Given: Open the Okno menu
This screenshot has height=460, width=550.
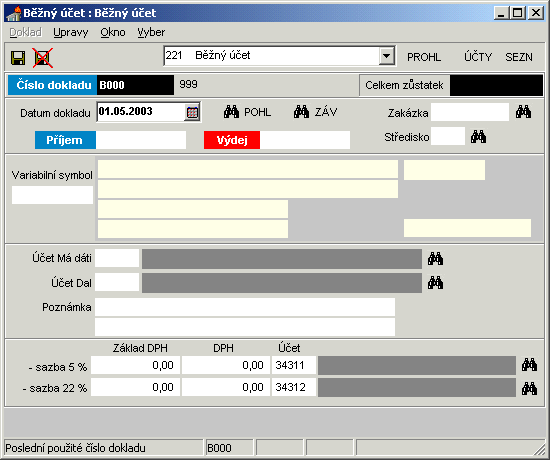Looking at the screenshot, I should (x=113, y=32).
